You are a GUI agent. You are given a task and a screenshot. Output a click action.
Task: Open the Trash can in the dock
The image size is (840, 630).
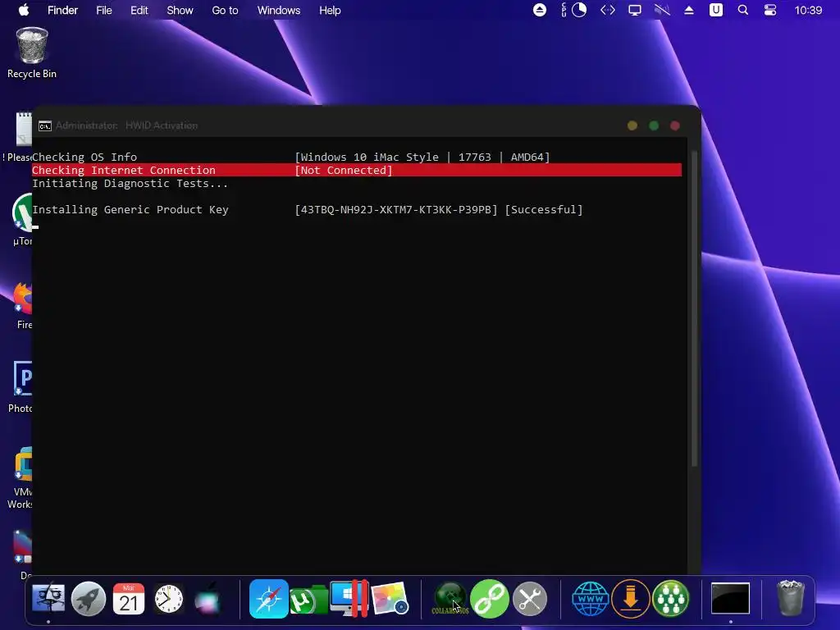[x=791, y=598]
